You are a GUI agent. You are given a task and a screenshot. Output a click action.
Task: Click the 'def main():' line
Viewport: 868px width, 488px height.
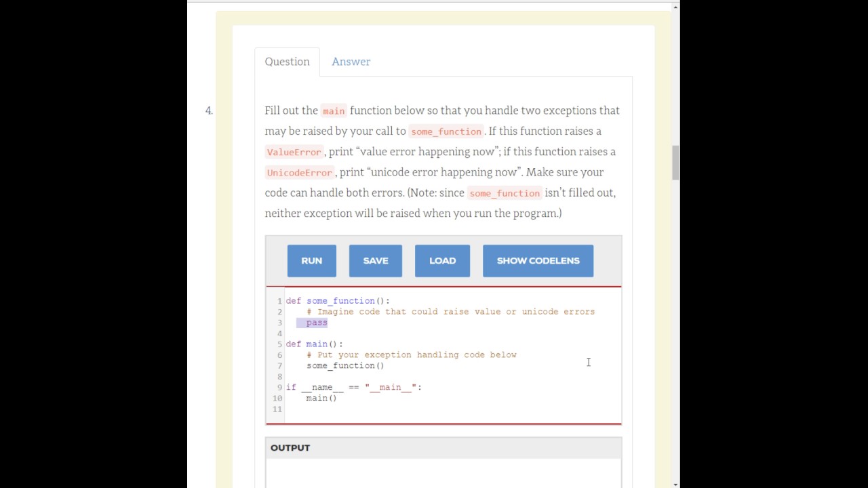[x=315, y=344]
